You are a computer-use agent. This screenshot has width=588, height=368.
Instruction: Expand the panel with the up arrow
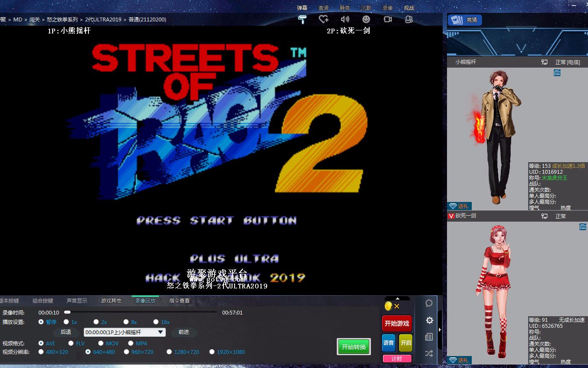point(397,298)
